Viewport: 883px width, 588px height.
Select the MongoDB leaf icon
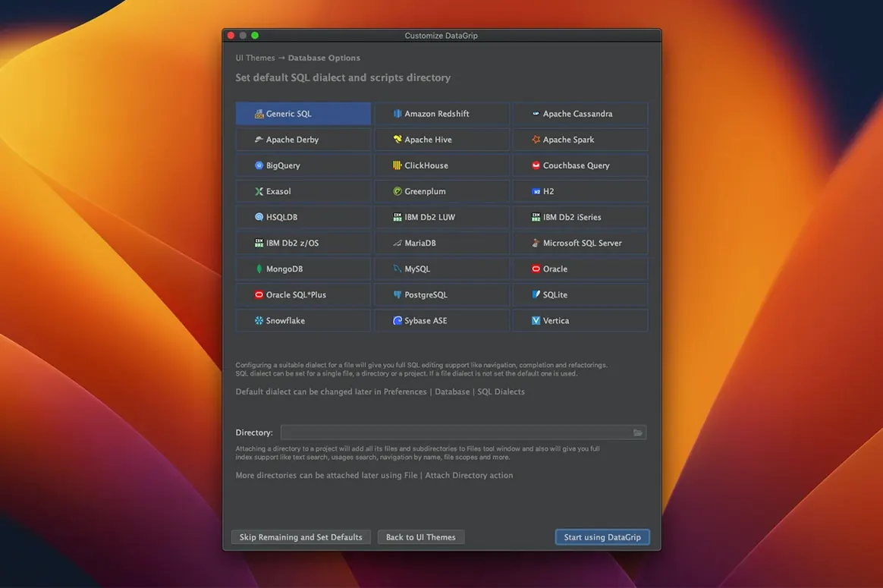click(259, 269)
